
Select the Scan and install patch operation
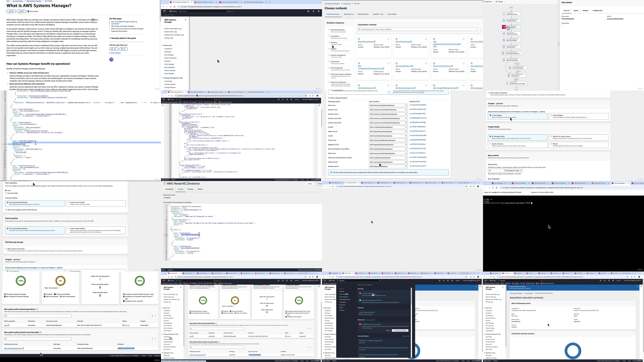pyautogui.click(x=6, y=193)
